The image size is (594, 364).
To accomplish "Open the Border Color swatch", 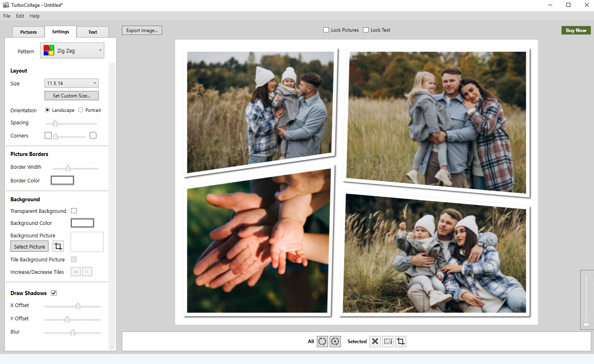I will click(62, 180).
